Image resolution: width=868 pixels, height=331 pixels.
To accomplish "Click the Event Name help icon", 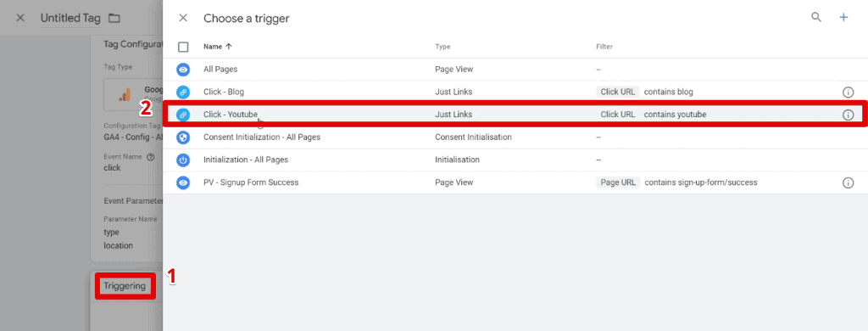I will (150, 157).
